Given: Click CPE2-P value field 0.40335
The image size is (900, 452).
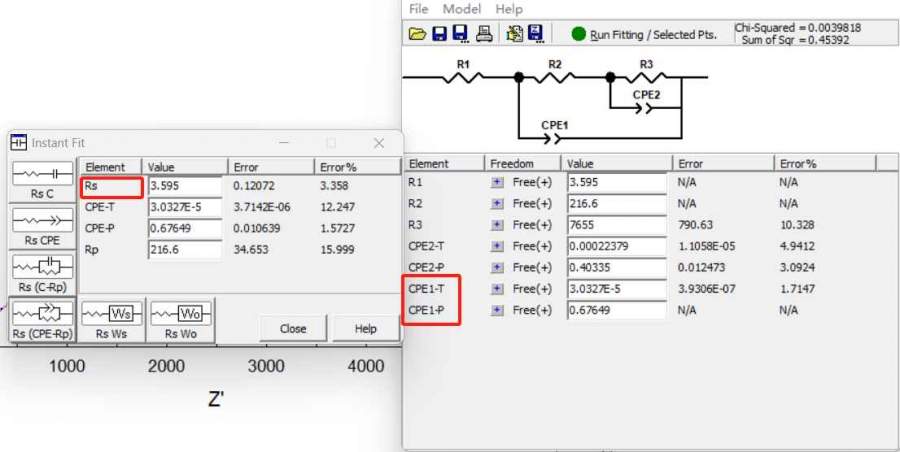Looking at the screenshot, I should (x=616, y=268).
